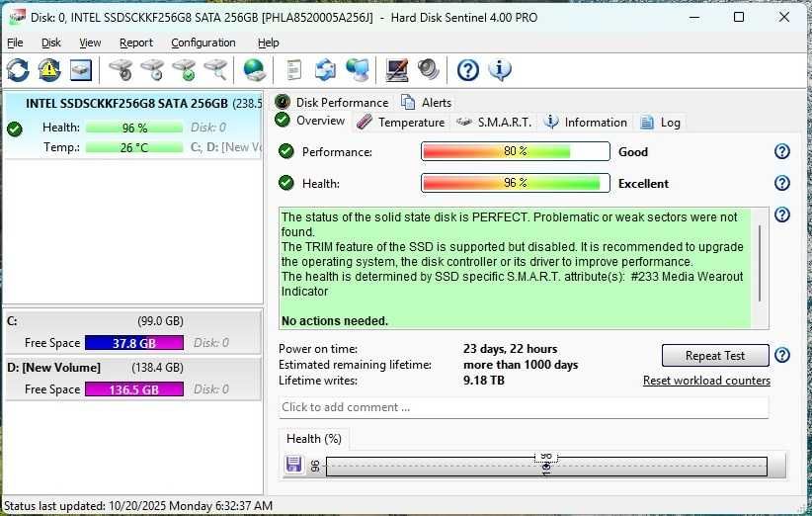Click the globe with disk toolbar icon

point(254,70)
